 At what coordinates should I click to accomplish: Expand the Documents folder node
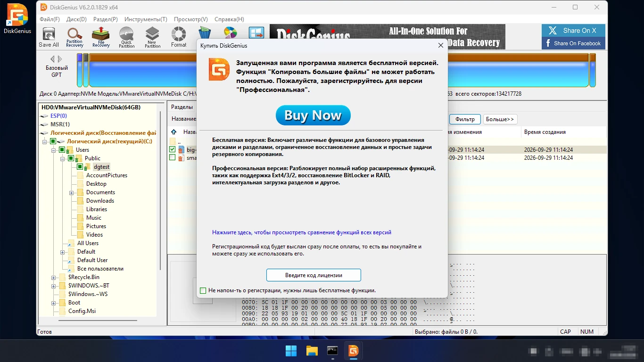click(x=72, y=192)
